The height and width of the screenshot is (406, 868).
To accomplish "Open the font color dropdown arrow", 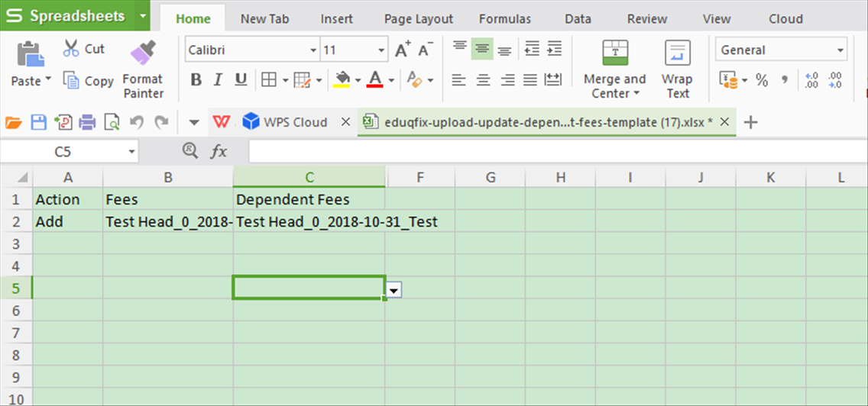I will (391, 81).
